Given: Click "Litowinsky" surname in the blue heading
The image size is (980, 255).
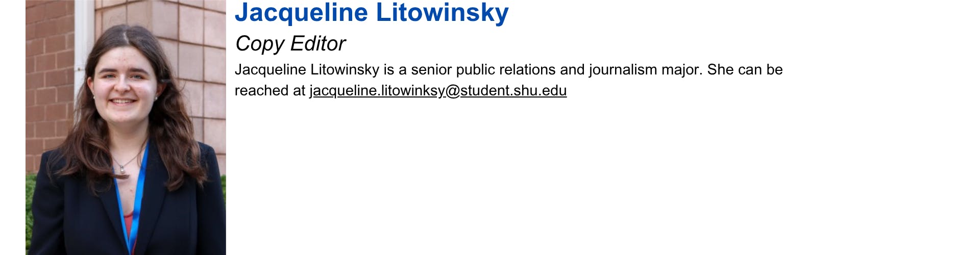Looking at the screenshot, I should coord(442,13).
